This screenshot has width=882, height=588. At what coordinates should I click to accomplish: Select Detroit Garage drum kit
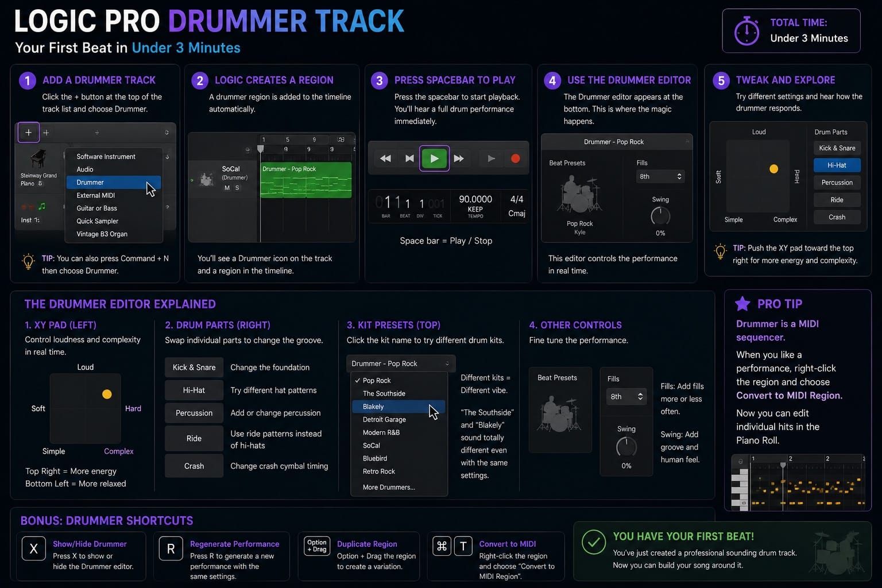click(x=399, y=420)
